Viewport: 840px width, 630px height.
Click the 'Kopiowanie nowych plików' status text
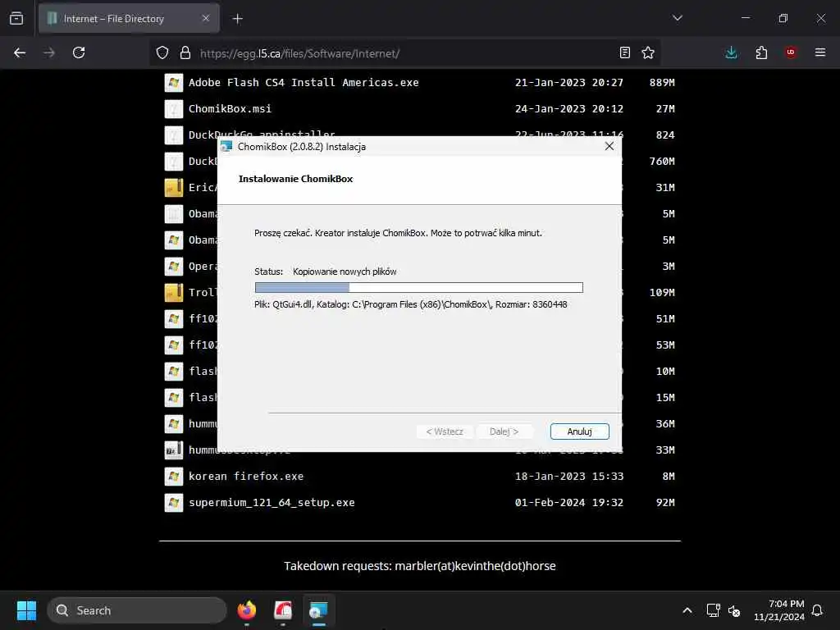pos(345,272)
